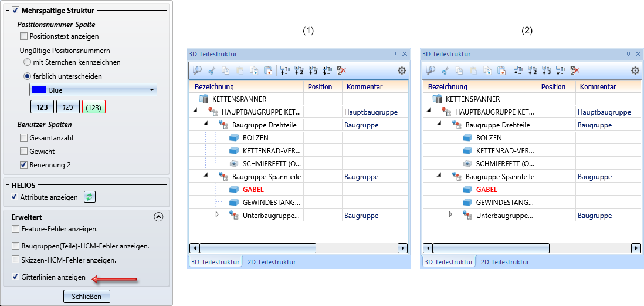Screen dimensions: 644x306
Task: Select 3D-Teilestruktur tab in panel (1)
Action: [x=215, y=261]
